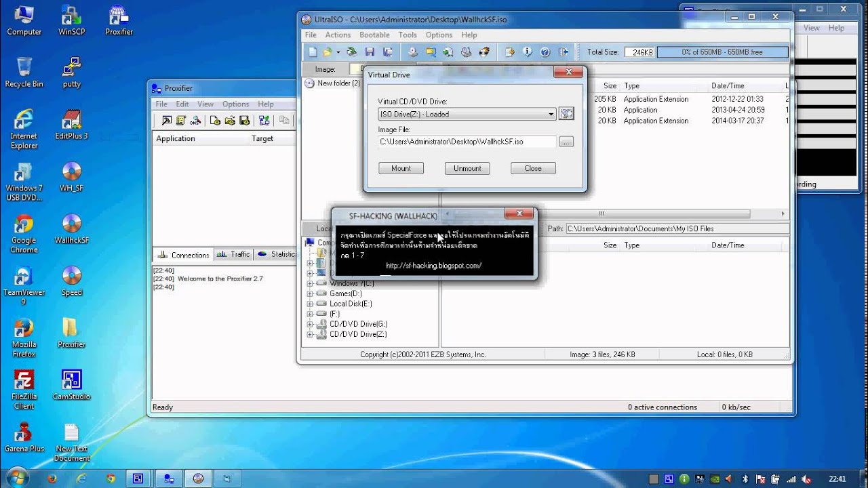This screenshot has height=488, width=868.
Task: Click Information icon in UltraISO toolbar
Action: pyautogui.click(x=528, y=52)
